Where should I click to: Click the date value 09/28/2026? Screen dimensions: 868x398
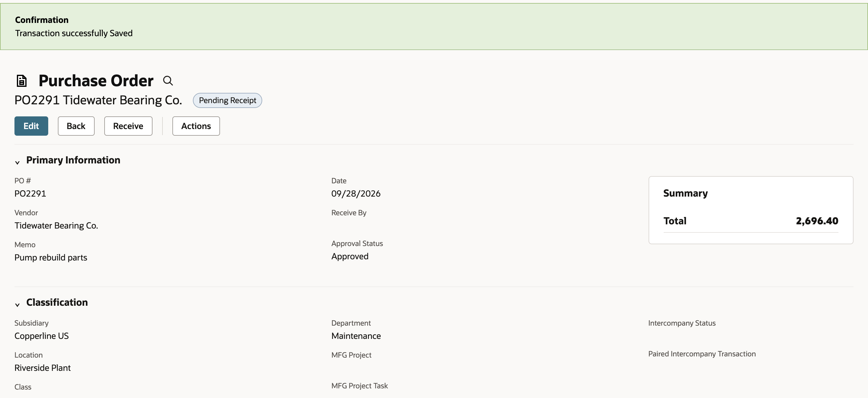pyautogui.click(x=356, y=194)
